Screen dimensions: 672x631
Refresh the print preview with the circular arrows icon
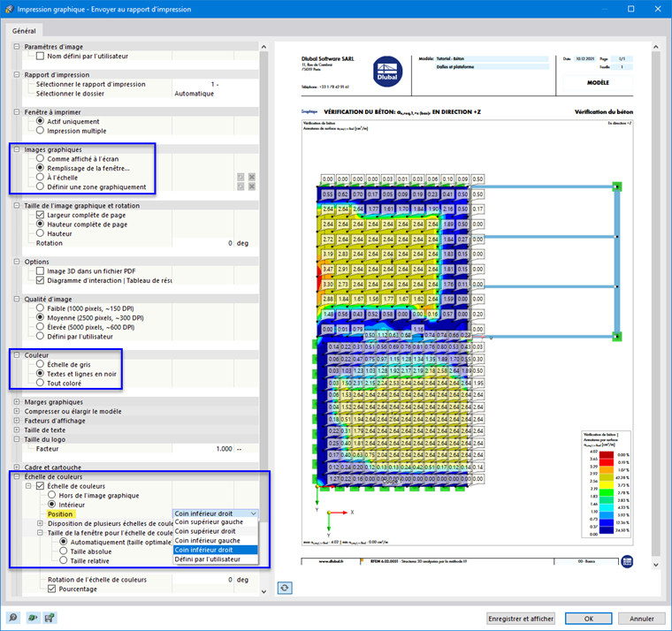285,588
